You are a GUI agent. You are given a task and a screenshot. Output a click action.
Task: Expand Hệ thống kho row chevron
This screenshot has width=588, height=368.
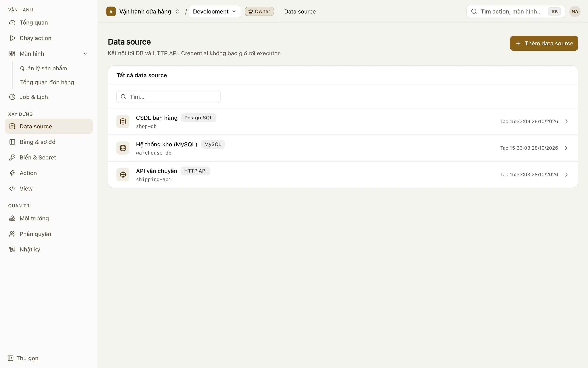tap(566, 148)
